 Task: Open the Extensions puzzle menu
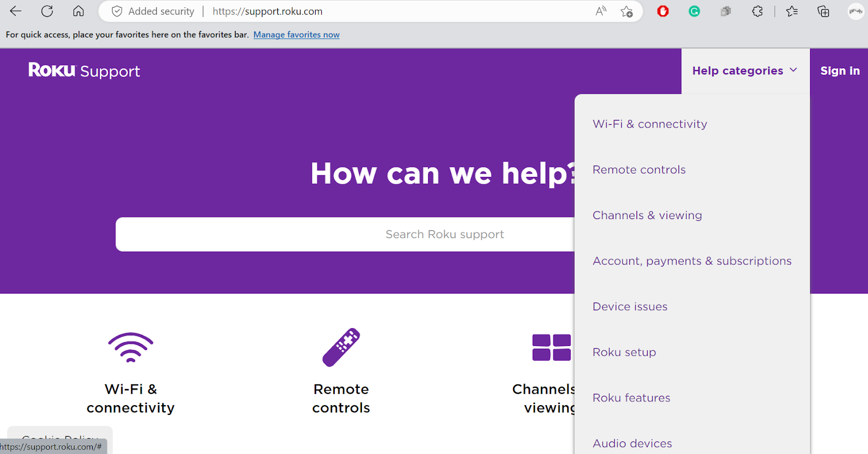[x=757, y=11]
